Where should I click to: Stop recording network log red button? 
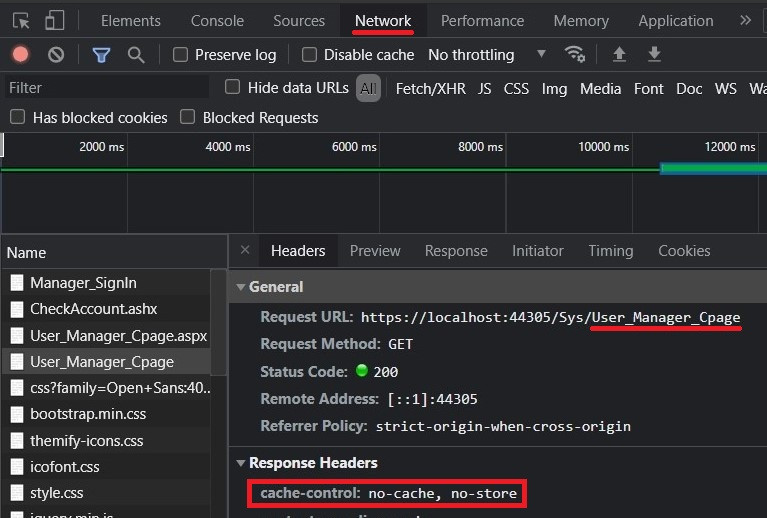pyautogui.click(x=21, y=55)
